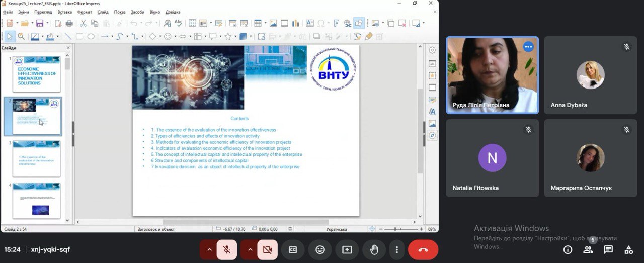
Task: Open the Слайд menu
Action: (103, 12)
